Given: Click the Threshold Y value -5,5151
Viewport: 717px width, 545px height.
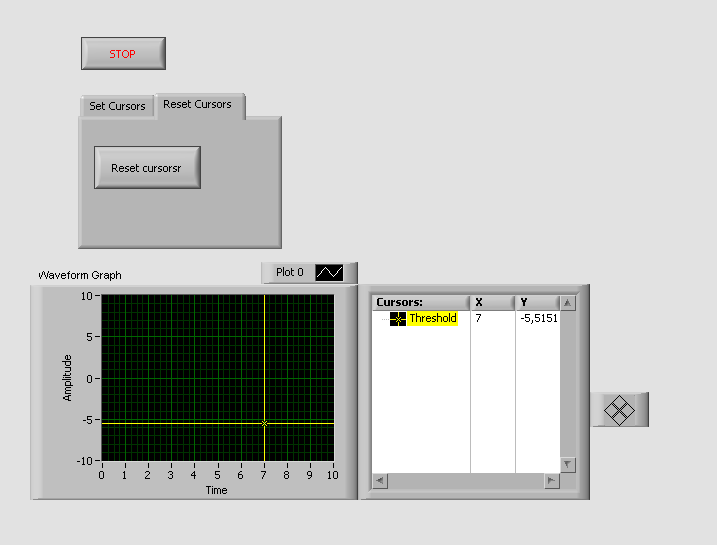Looking at the screenshot, I should (538, 319).
